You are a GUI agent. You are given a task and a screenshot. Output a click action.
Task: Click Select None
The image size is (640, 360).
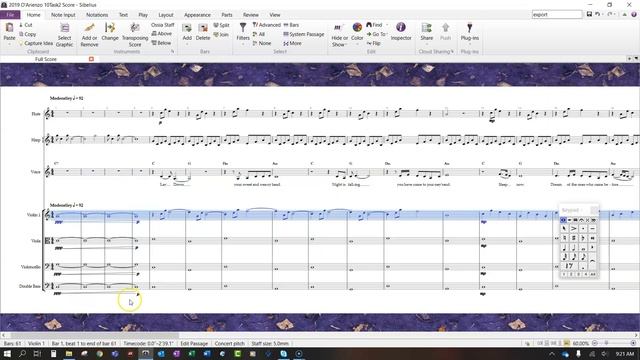tap(262, 43)
